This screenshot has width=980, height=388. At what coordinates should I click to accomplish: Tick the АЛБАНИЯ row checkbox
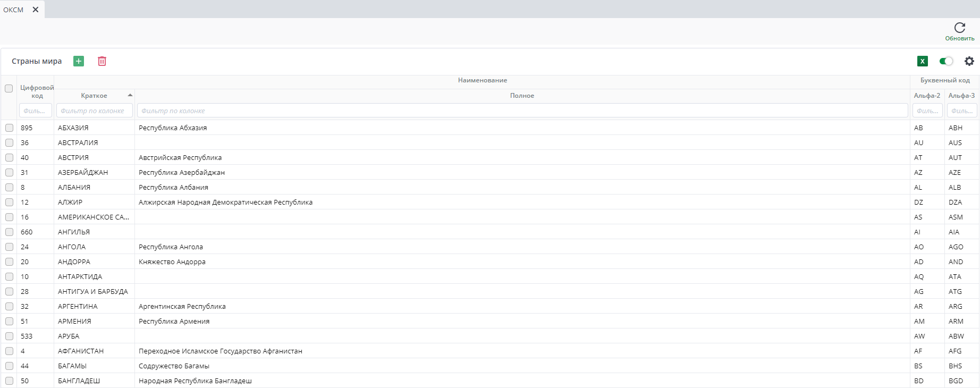pyautogui.click(x=9, y=187)
